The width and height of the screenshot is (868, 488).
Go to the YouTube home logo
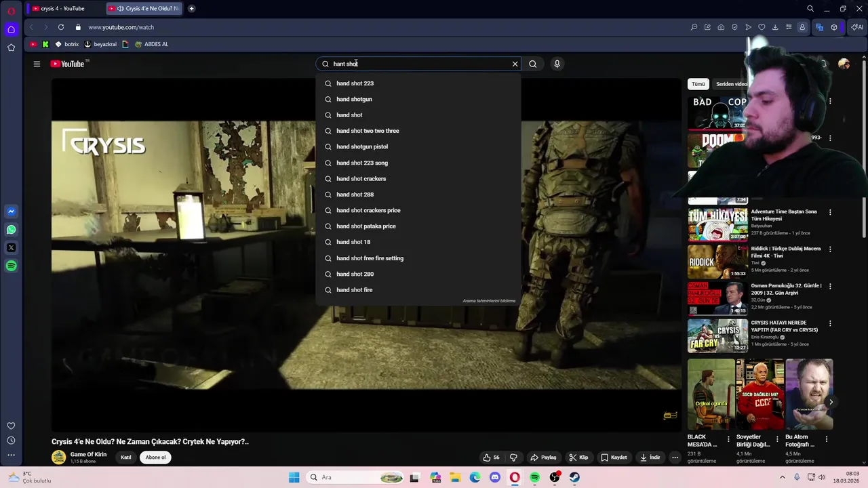(x=67, y=64)
